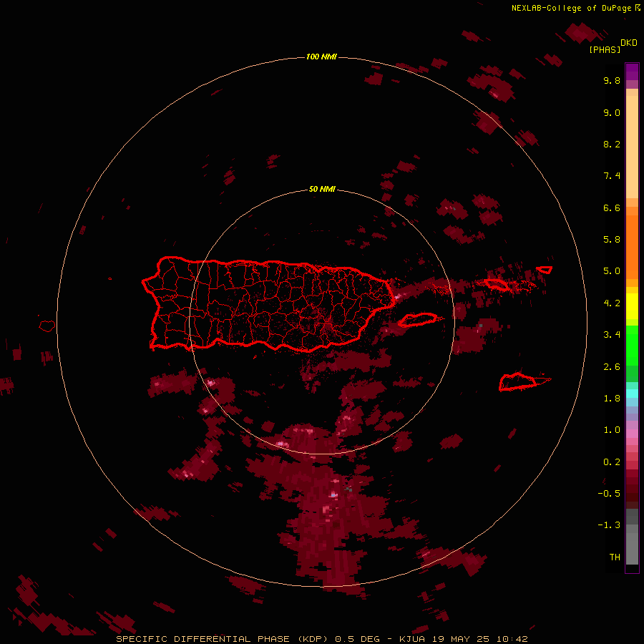Select the 9.8 value on the scale
This screenshot has width=644, height=644.
[612, 80]
